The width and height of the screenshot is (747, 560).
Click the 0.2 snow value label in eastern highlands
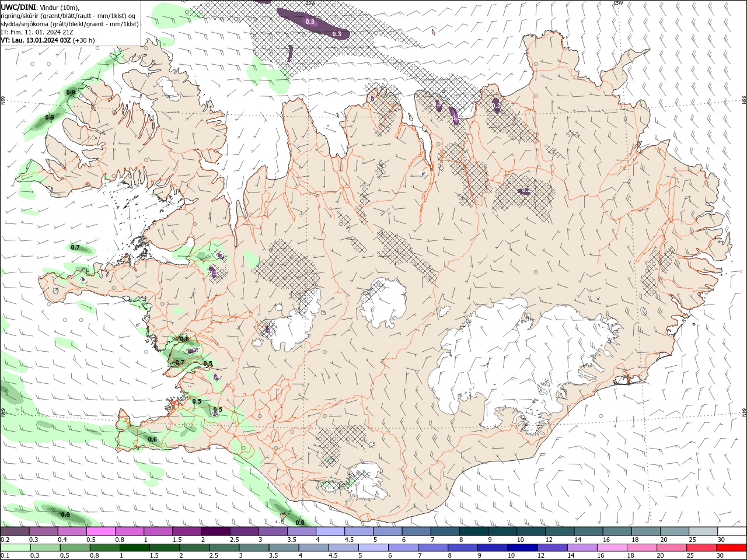point(526,191)
